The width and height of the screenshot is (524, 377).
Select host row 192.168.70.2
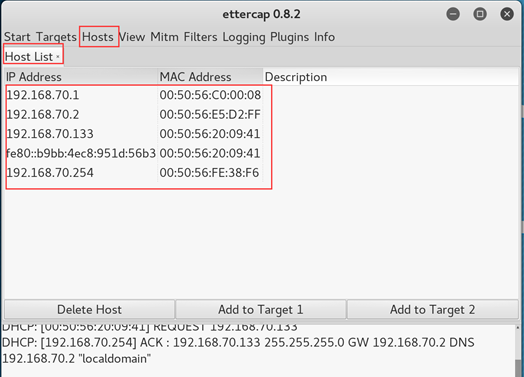point(261,114)
